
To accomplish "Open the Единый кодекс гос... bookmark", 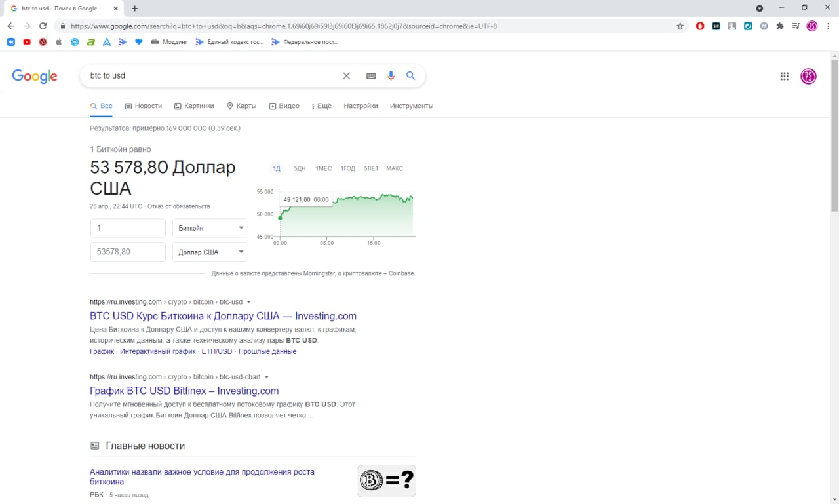I will [x=229, y=42].
